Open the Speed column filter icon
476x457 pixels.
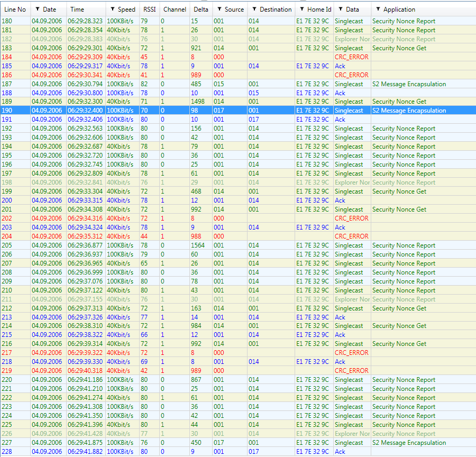point(113,9)
